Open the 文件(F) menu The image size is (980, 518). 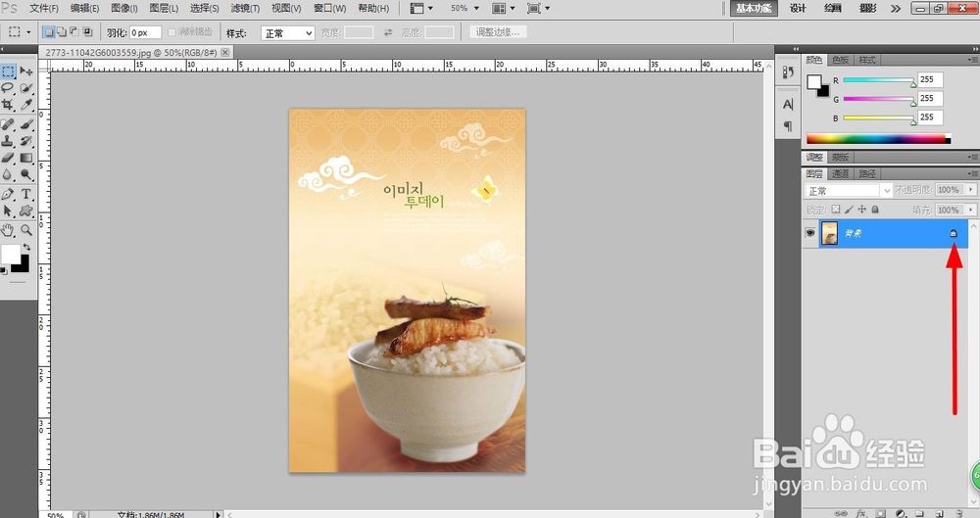[44, 8]
